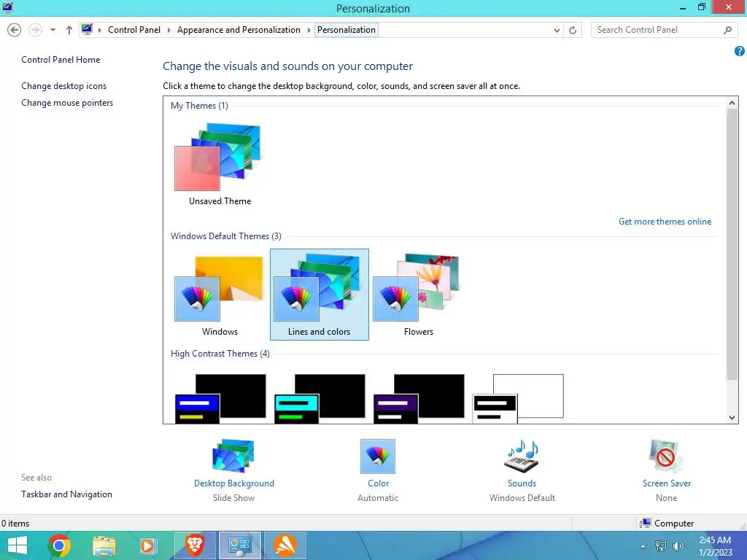The height and width of the screenshot is (560, 747).
Task: Open the Sounds settings icon
Action: click(x=522, y=456)
